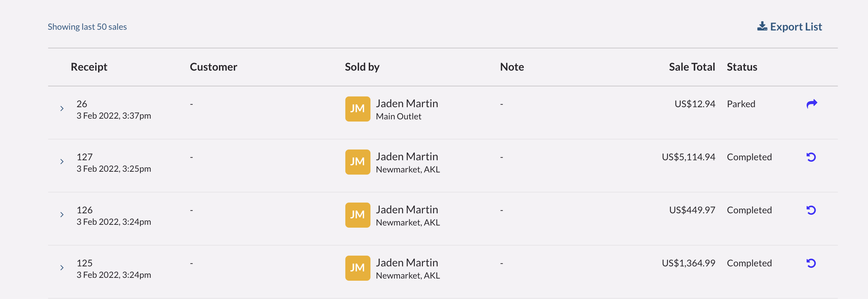Click the Sale Total column header
The width and height of the screenshot is (868, 299).
pyautogui.click(x=692, y=66)
